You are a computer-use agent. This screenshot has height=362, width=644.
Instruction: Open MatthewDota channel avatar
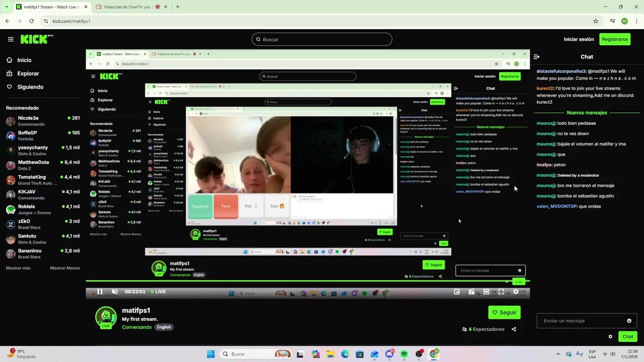(x=11, y=165)
